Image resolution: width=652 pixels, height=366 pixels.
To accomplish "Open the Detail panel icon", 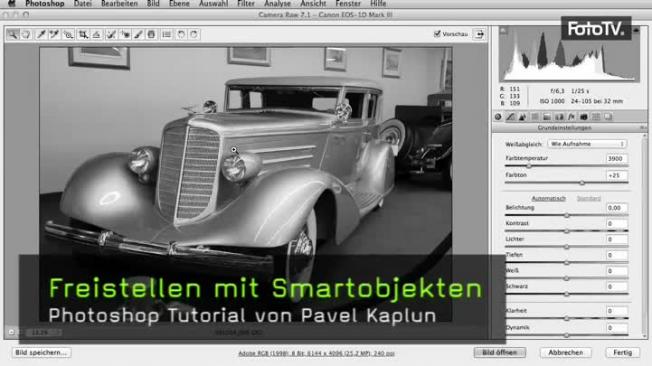I will (522, 117).
